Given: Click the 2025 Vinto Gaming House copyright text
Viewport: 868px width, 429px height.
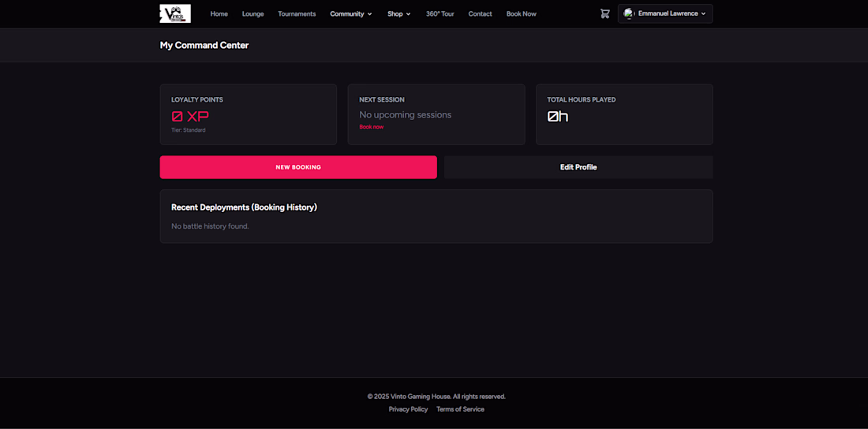Looking at the screenshot, I should [436, 397].
